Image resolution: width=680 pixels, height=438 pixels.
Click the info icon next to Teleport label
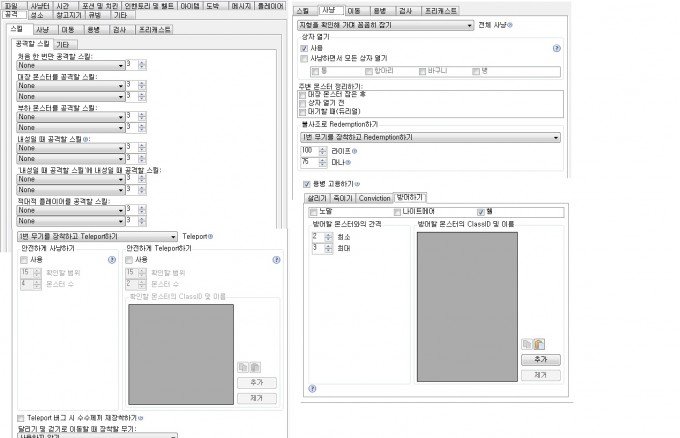pyautogui.click(x=210, y=236)
